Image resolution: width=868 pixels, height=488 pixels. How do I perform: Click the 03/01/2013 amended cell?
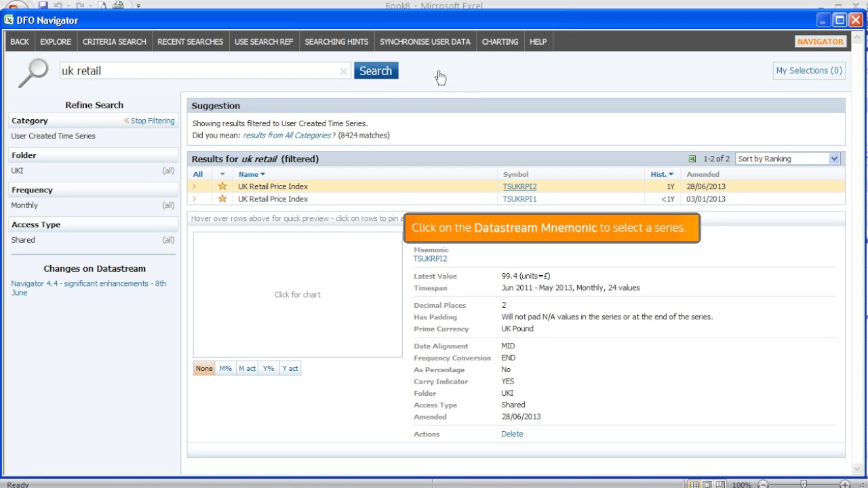706,199
